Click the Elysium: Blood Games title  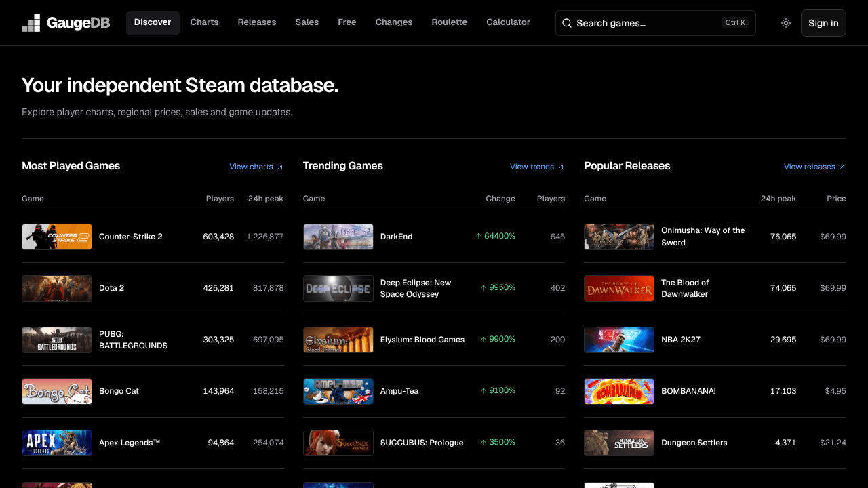click(422, 340)
